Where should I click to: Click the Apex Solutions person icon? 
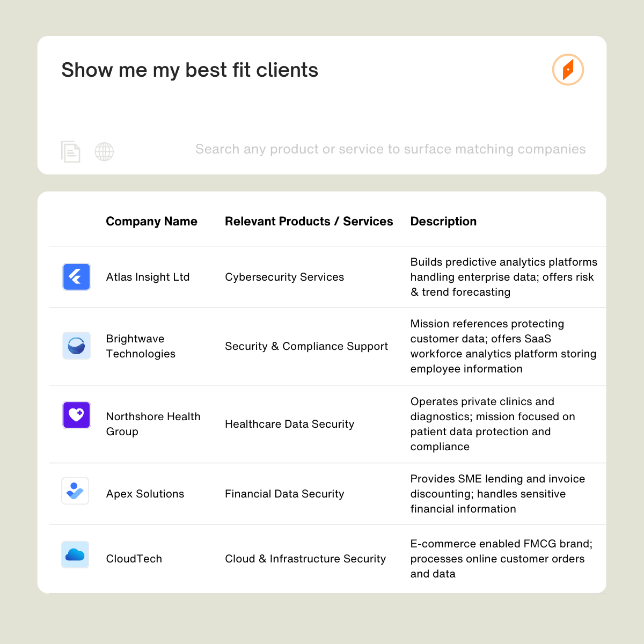75,491
